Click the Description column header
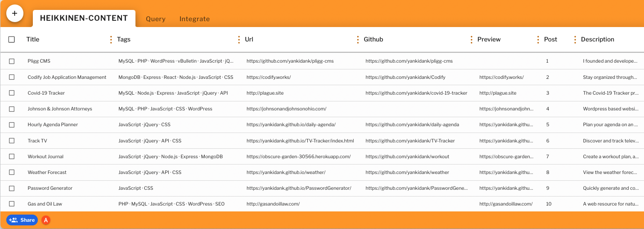 point(598,40)
